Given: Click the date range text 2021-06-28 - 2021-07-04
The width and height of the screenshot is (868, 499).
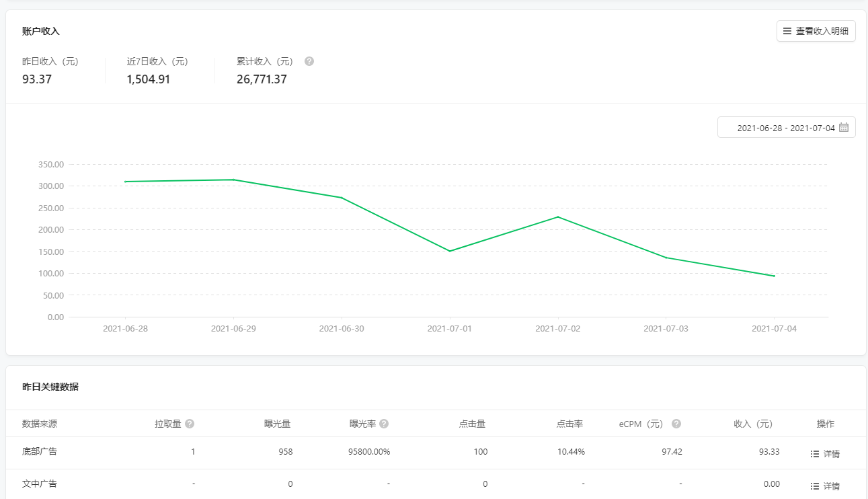Looking at the screenshot, I should point(785,128).
